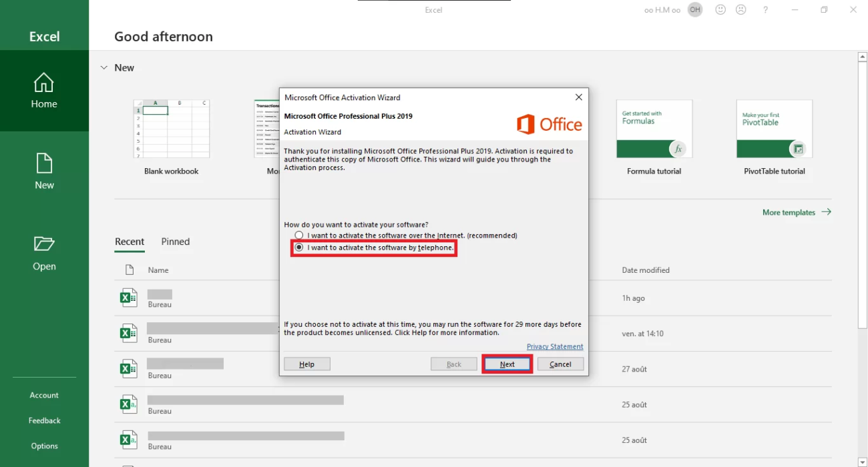868x467 pixels.
Task: Collapse the New section chevron
Action: click(103, 67)
